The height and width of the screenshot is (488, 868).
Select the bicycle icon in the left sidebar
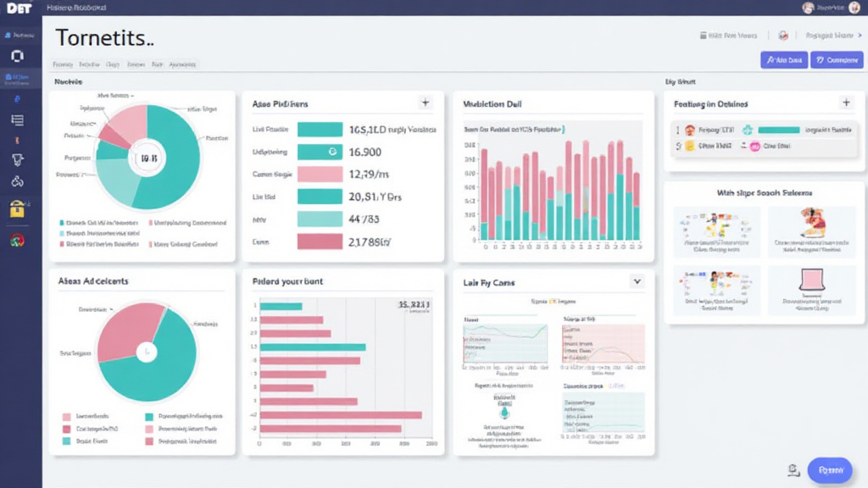[x=17, y=181]
